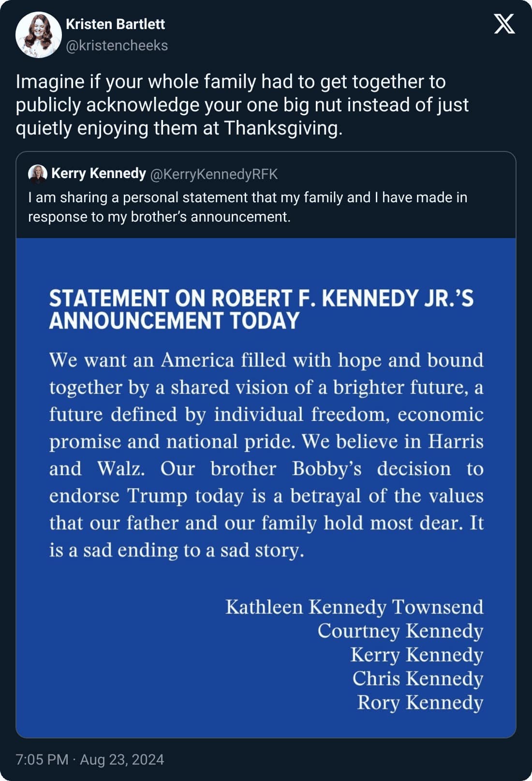The image size is (532, 781).
Task: Select the Courtney Kennedy signature line
Action: click(x=400, y=631)
